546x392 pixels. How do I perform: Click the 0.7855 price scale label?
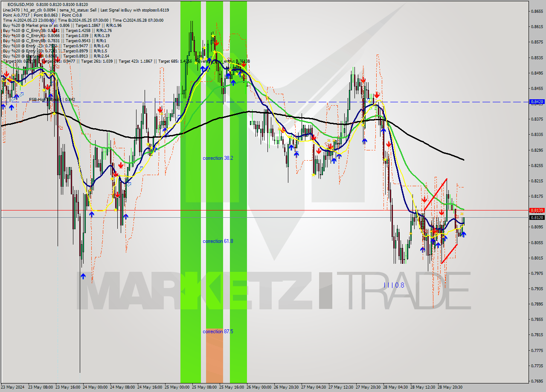click(537, 319)
